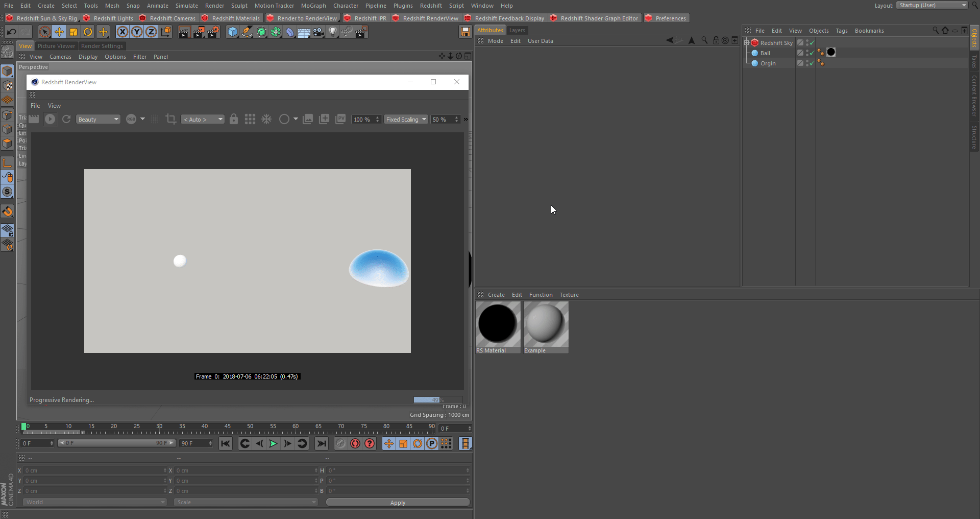Select the Rotate tool in top toolbar
This screenshot has width=980, height=519.
tap(88, 32)
